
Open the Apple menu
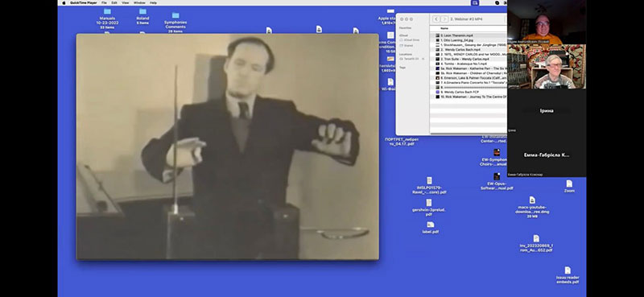pyautogui.click(x=64, y=2)
